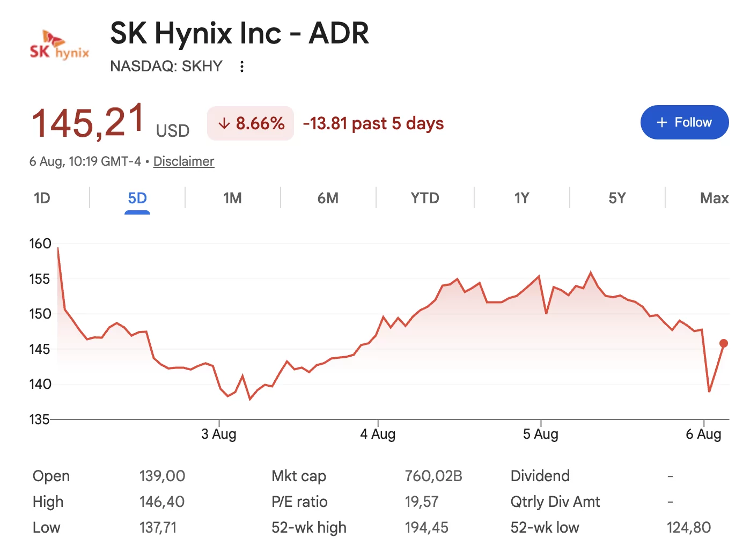Click the SK Hynix Inc - ADR title
Image resolution: width=750 pixels, height=560 pixels.
point(239,33)
